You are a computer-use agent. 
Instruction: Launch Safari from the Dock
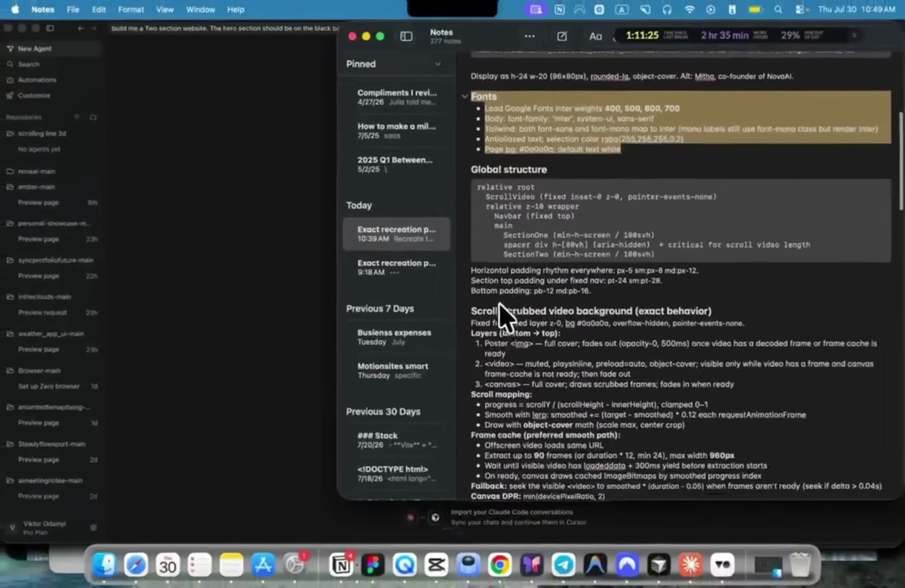point(136,565)
